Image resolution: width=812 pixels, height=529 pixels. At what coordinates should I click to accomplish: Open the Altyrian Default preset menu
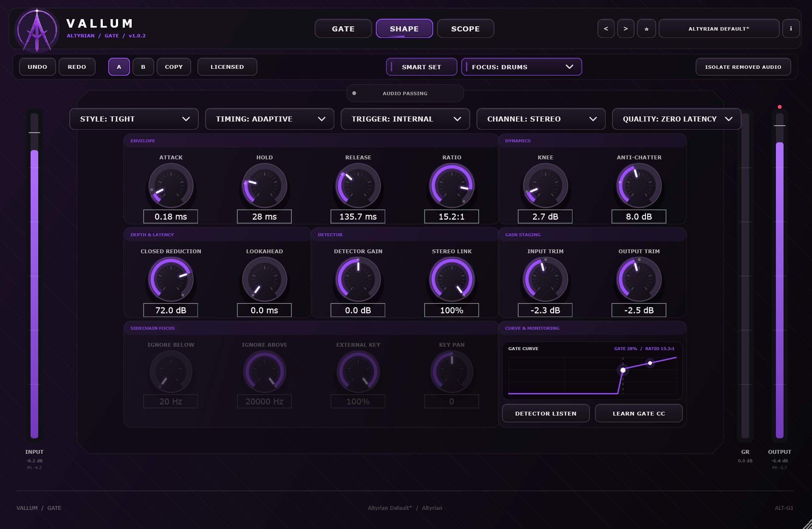coord(719,28)
